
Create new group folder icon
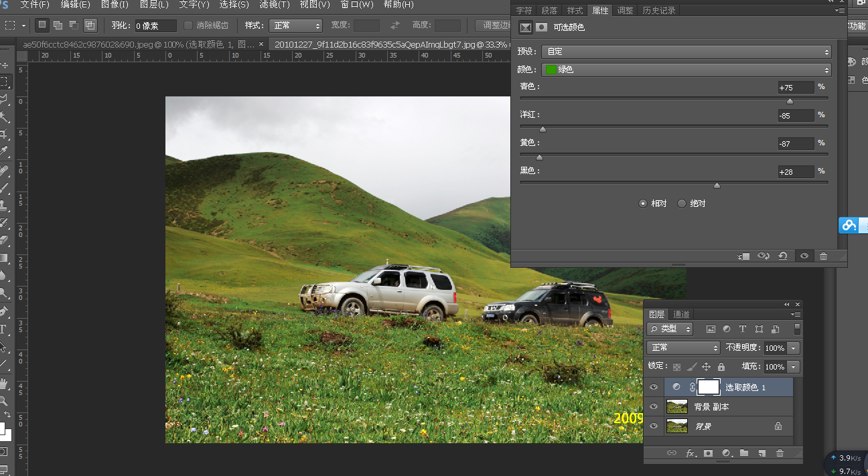coord(744,453)
